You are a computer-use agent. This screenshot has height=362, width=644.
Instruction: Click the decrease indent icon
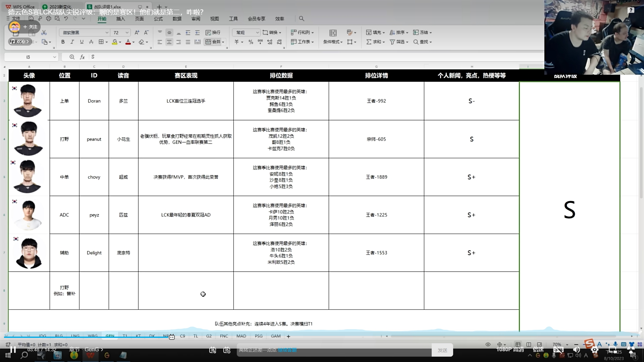[x=188, y=33]
